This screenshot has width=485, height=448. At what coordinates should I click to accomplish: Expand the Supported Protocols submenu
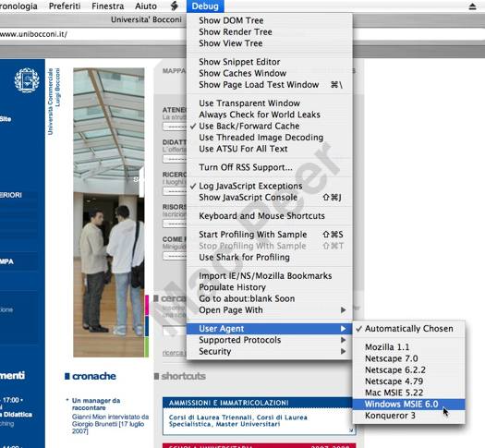(270, 340)
